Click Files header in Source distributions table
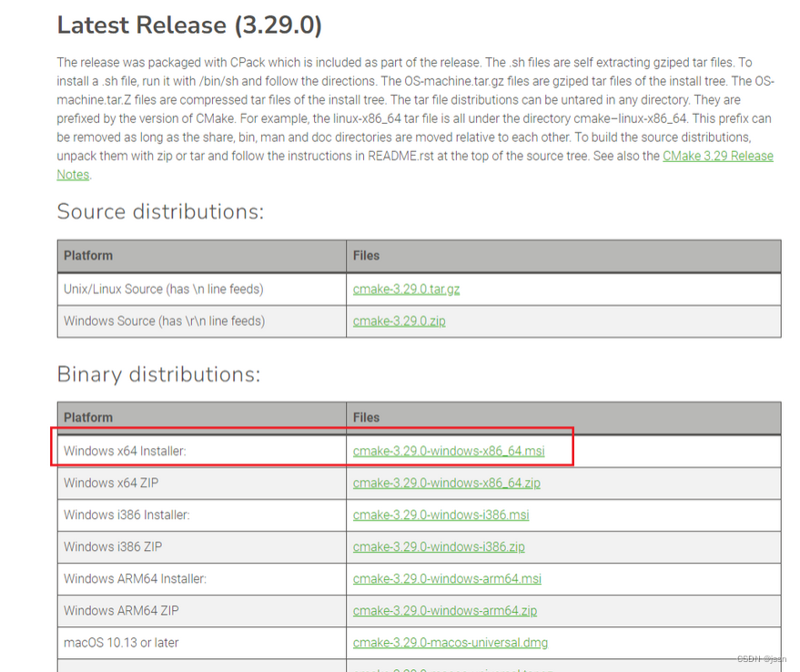 point(563,256)
